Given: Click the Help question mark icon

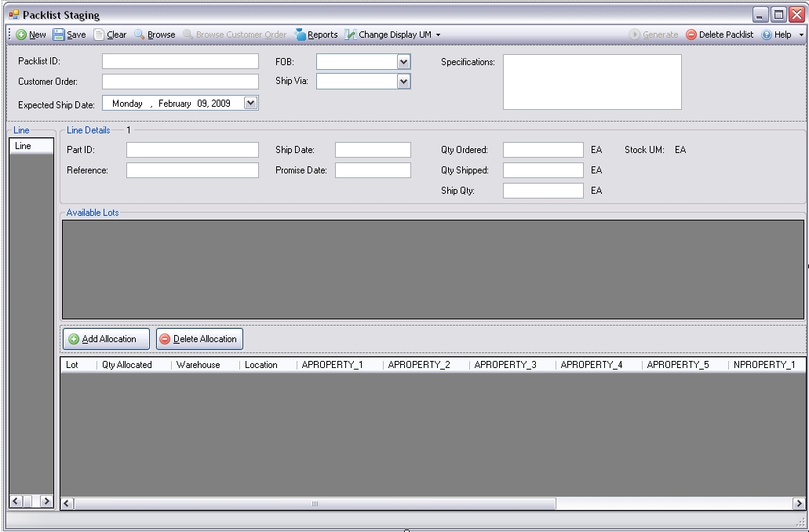Looking at the screenshot, I should click(x=767, y=35).
